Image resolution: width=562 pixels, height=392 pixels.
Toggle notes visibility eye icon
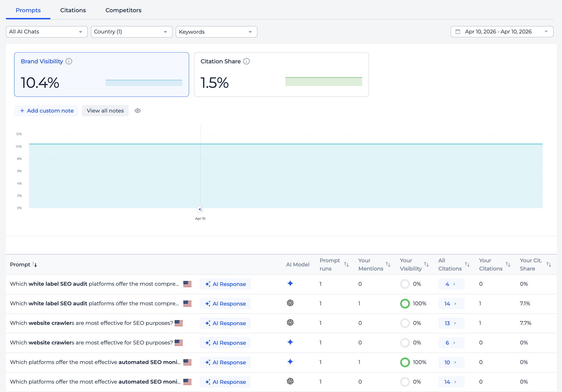click(x=138, y=111)
